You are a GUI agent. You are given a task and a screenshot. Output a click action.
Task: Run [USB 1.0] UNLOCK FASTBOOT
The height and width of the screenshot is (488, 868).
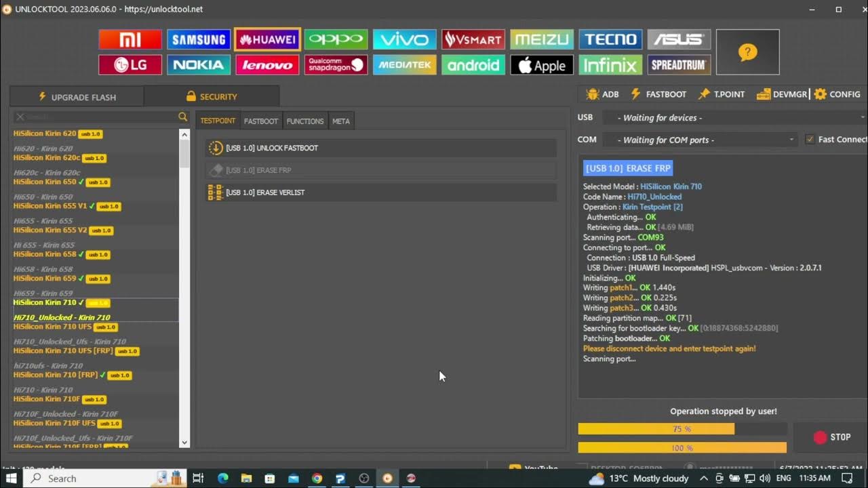click(x=381, y=148)
